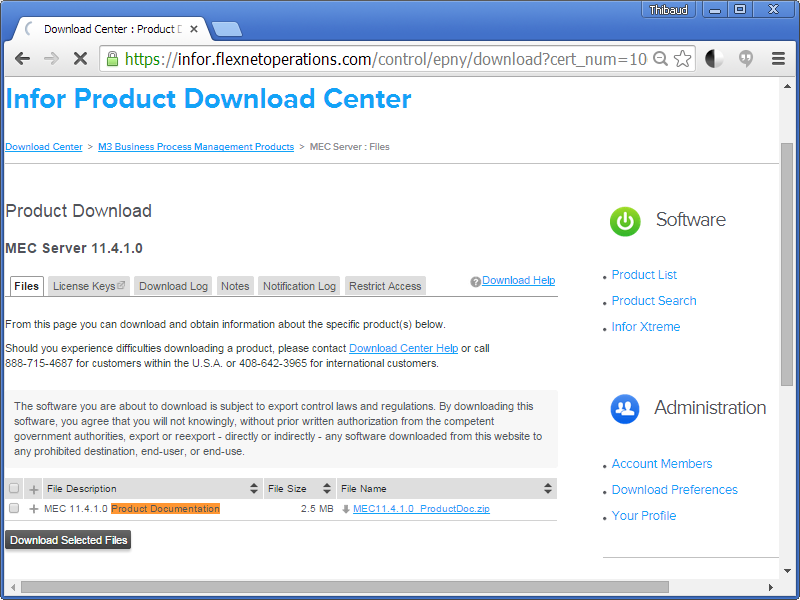The width and height of the screenshot is (800, 600).
Task: Click Download Selected Files button
Action: (x=68, y=540)
